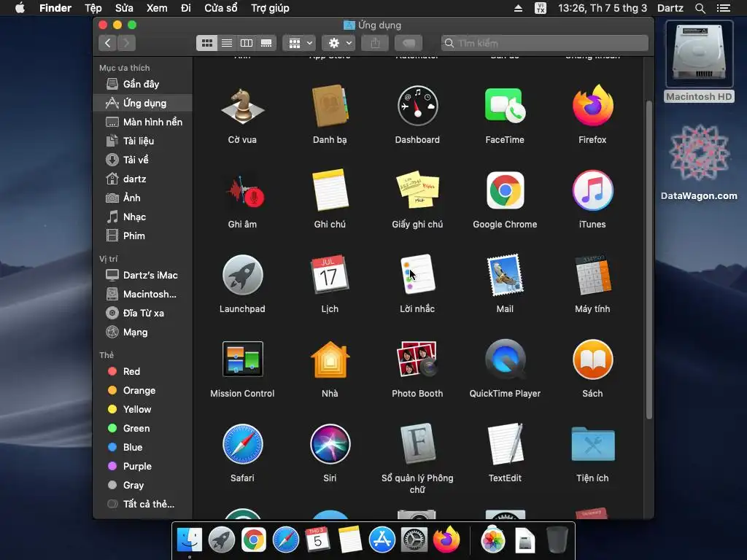
Task: Select Firefox in the Applications folder
Action: 592,105
